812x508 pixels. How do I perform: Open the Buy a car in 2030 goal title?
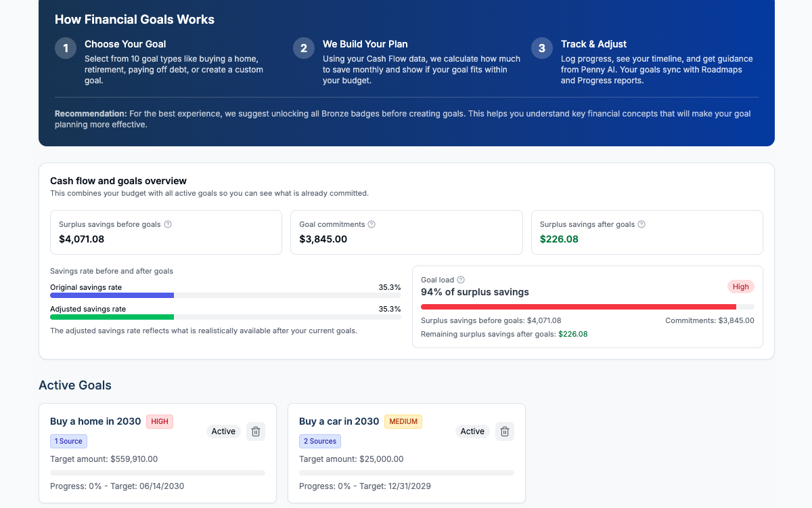(x=339, y=421)
